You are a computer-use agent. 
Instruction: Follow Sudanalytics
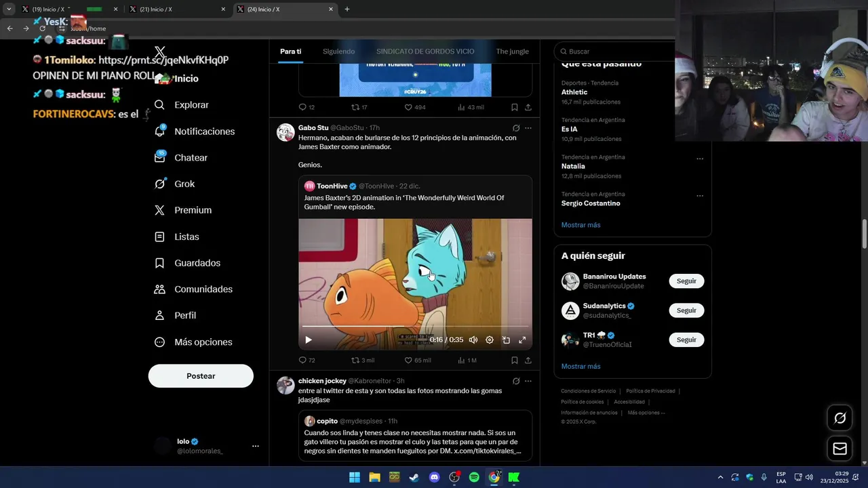686,310
